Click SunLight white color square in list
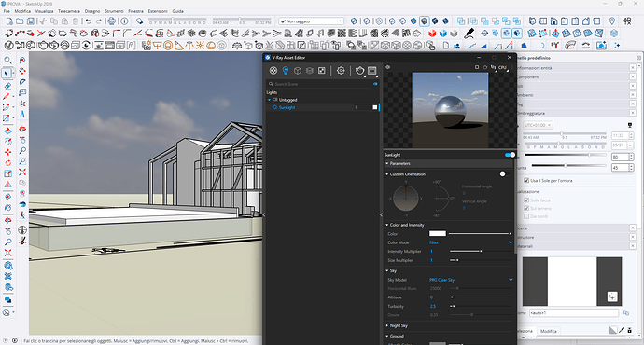This screenshot has height=345, width=644. [x=374, y=107]
